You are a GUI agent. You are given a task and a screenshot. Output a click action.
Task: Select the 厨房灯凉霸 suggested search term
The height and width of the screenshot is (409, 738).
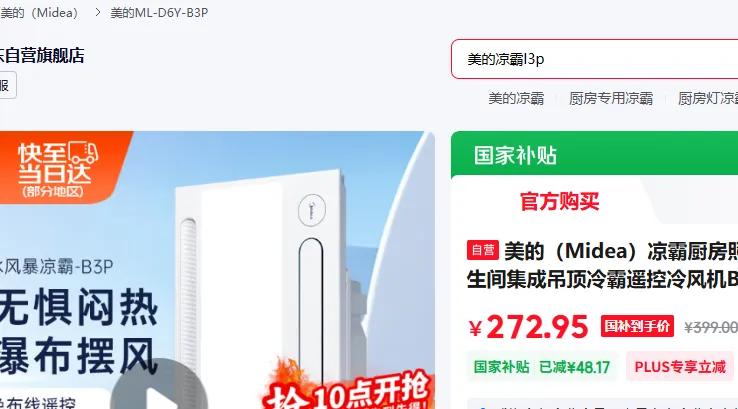click(708, 98)
